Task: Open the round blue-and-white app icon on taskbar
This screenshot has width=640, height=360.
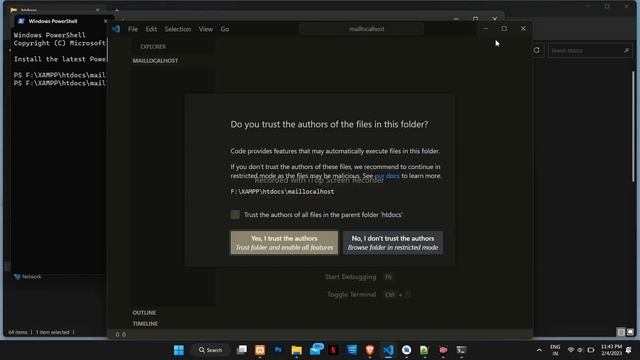Action: pyautogui.click(x=407, y=350)
